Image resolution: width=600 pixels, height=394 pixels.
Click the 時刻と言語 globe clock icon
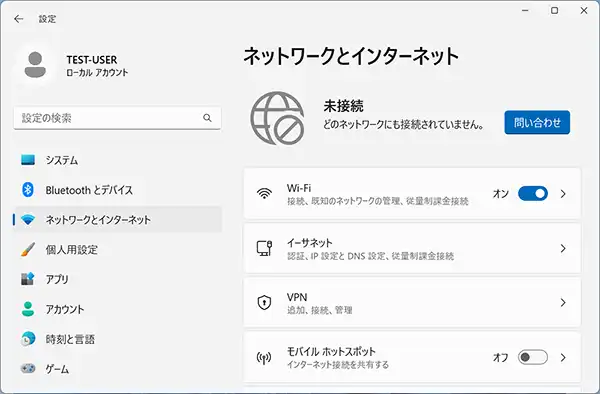[x=28, y=339]
